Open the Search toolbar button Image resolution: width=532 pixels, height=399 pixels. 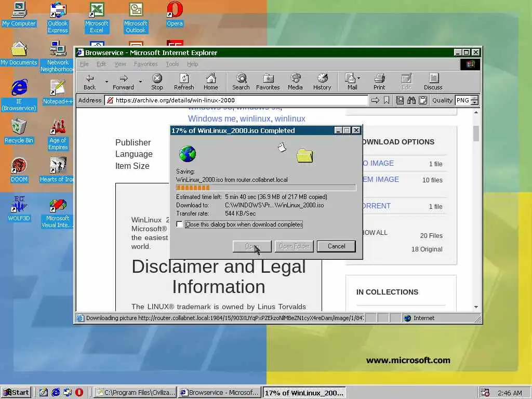pos(241,82)
